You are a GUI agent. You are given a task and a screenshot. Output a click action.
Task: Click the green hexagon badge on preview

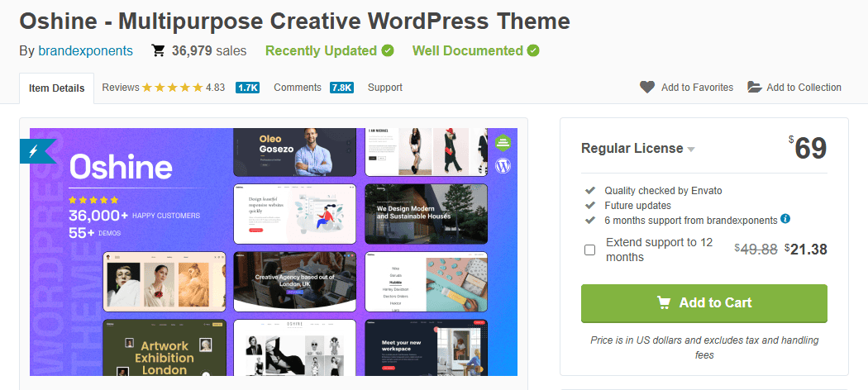click(x=503, y=143)
